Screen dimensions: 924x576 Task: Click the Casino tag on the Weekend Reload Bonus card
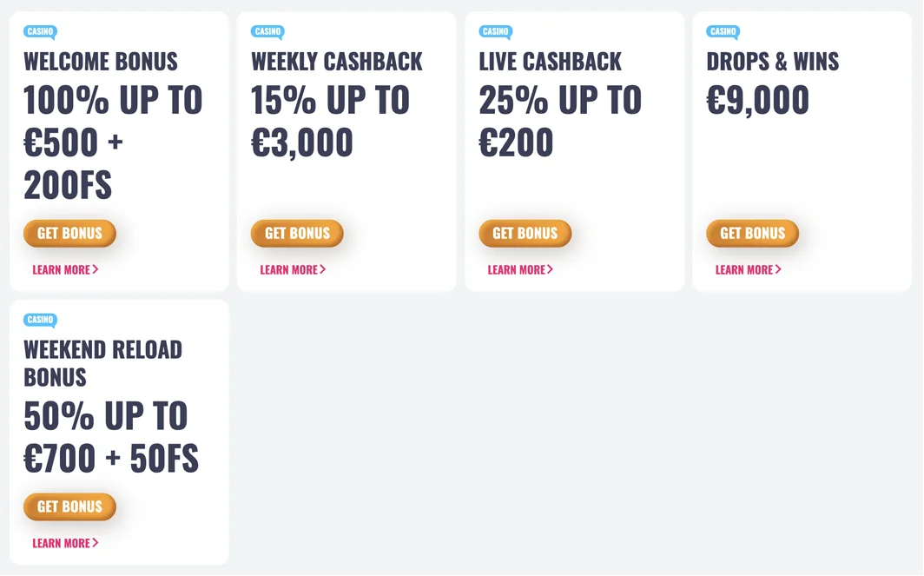(40, 320)
